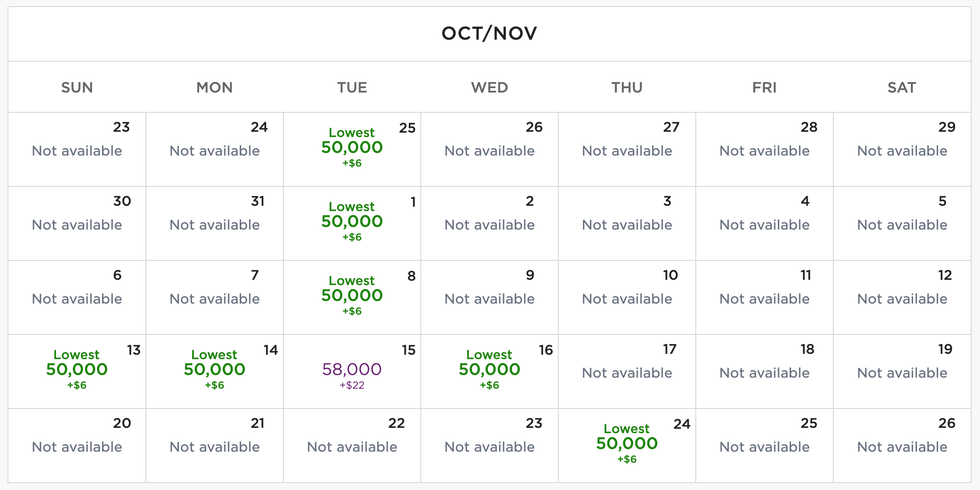Click the SUN column header

(77, 87)
